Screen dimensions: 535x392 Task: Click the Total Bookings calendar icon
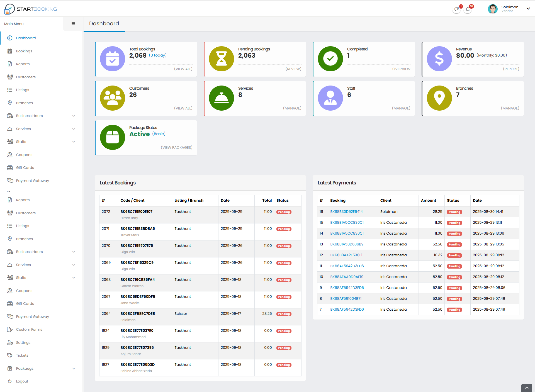coord(113,59)
